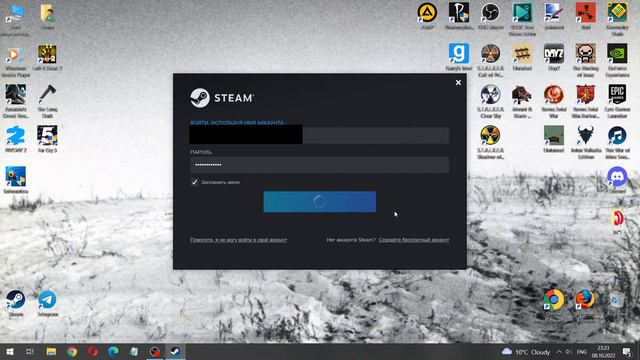640x360 pixels.
Task: Open VSDC Free Video Editor shortcut
Action: point(522,19)
